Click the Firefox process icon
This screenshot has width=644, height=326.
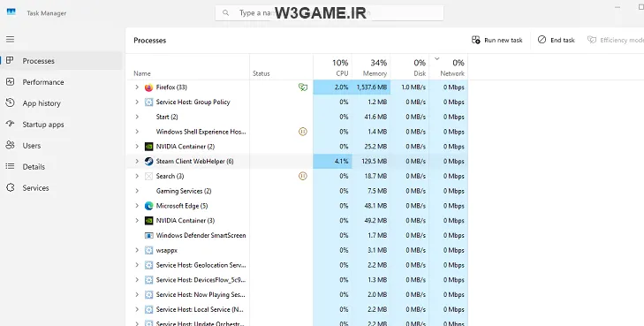[148, 87]
